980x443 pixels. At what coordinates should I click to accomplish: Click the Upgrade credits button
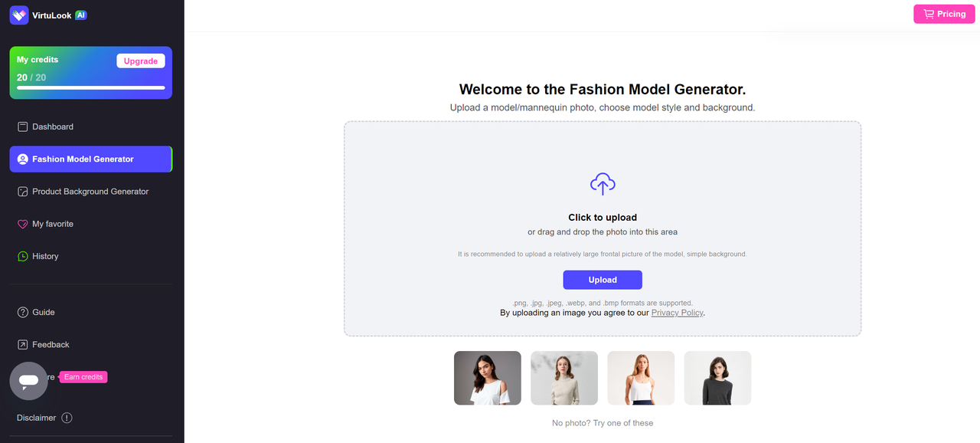click(x=141, y=61)
